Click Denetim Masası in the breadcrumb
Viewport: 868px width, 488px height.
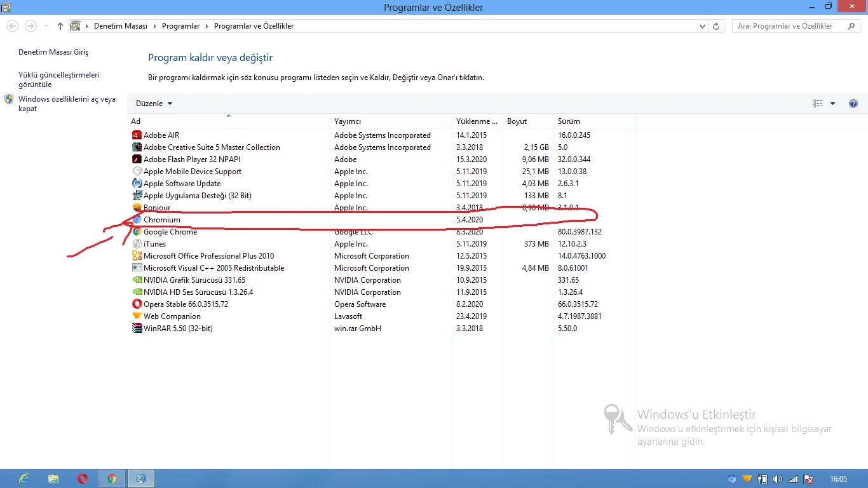click(x=121, y=26)
